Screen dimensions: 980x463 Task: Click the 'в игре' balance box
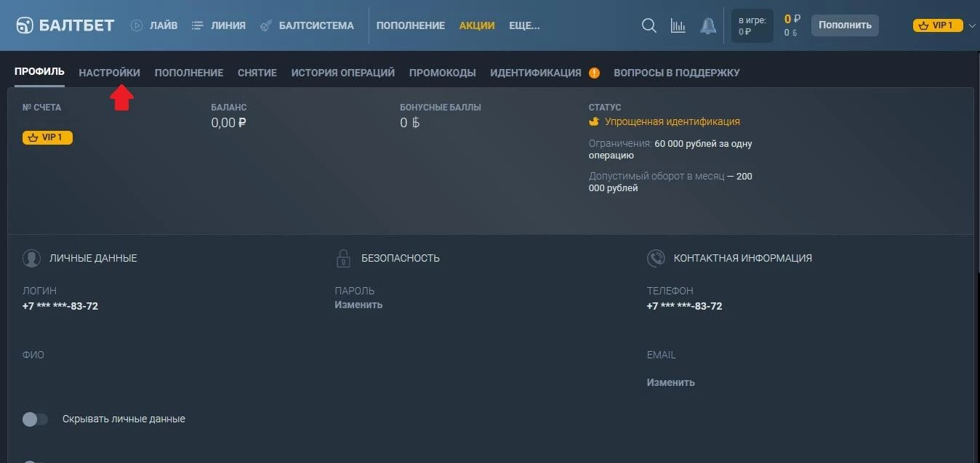[x=752, y=25]
